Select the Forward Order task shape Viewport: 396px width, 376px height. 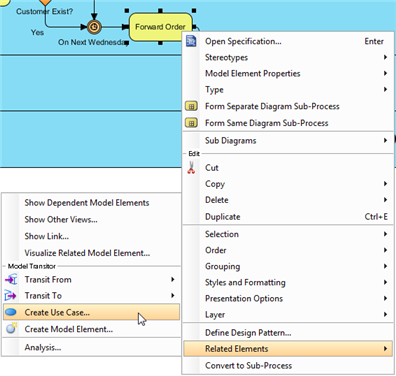pyautogui.click(x=160, y=27)
